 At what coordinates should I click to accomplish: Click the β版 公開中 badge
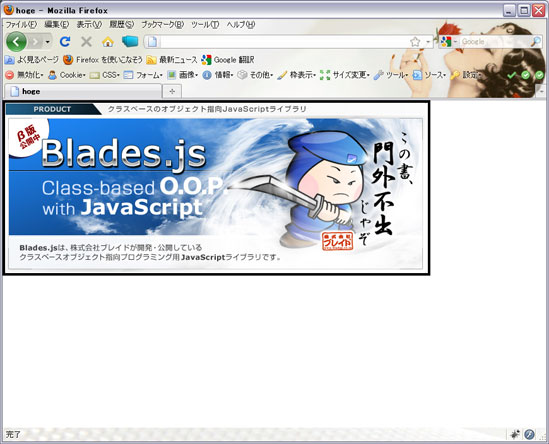point(28,137)
